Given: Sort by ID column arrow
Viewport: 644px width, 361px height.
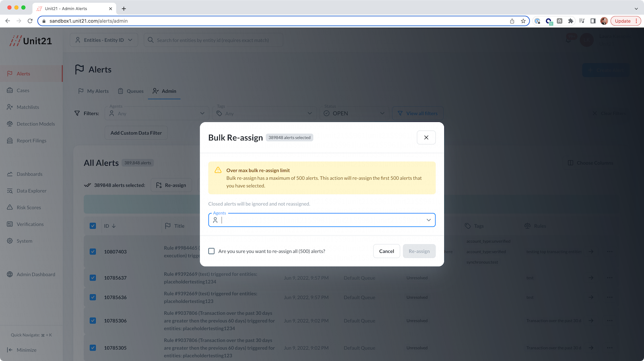Looking at the screenshot, I should [114, 226].
